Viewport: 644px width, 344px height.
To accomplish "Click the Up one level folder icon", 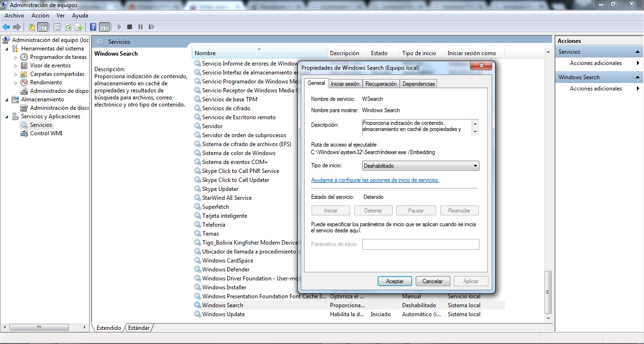I will [x=32, y=27].
